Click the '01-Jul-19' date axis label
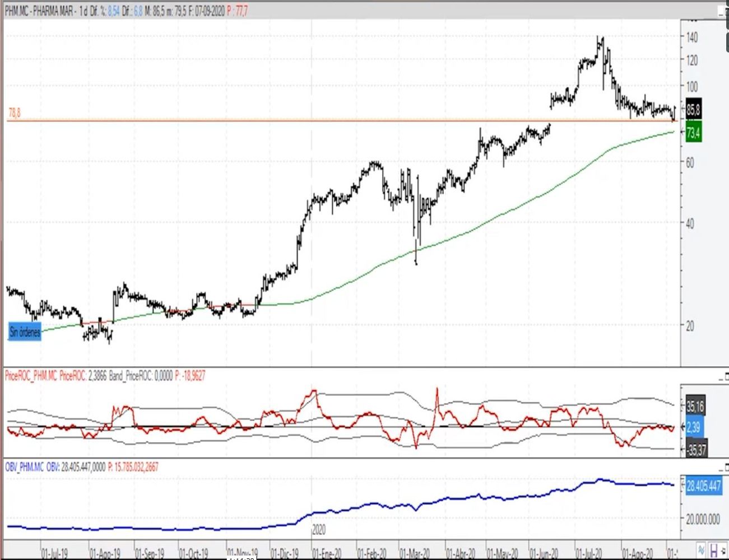Image resolution: width=729 pixels, height=560 pixels. pyautogui.click(x=54, y=554)
